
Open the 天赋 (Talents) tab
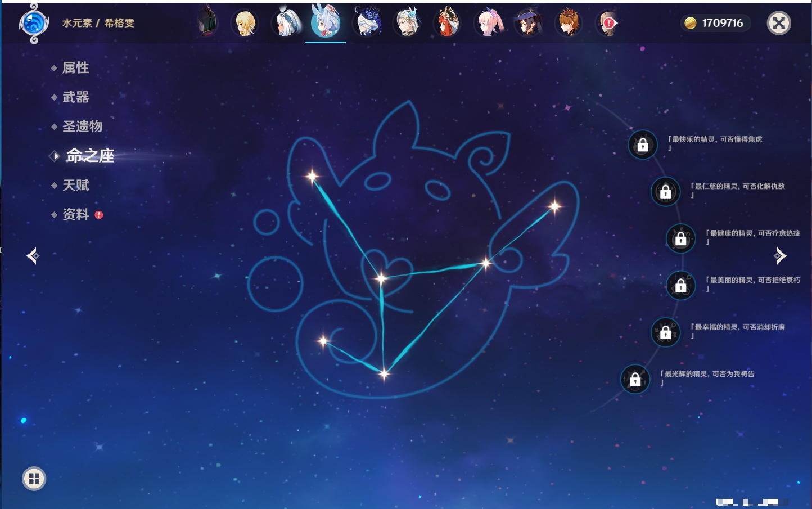[75, 185]
